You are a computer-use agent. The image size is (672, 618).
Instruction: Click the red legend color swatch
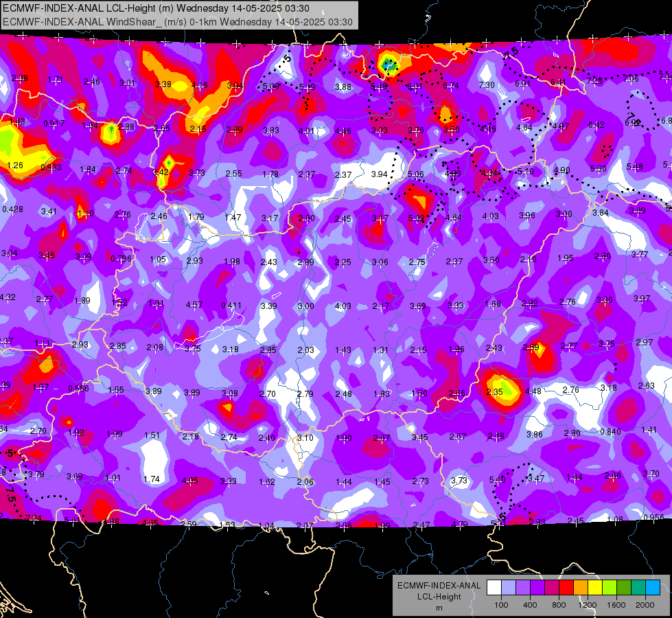566,588
